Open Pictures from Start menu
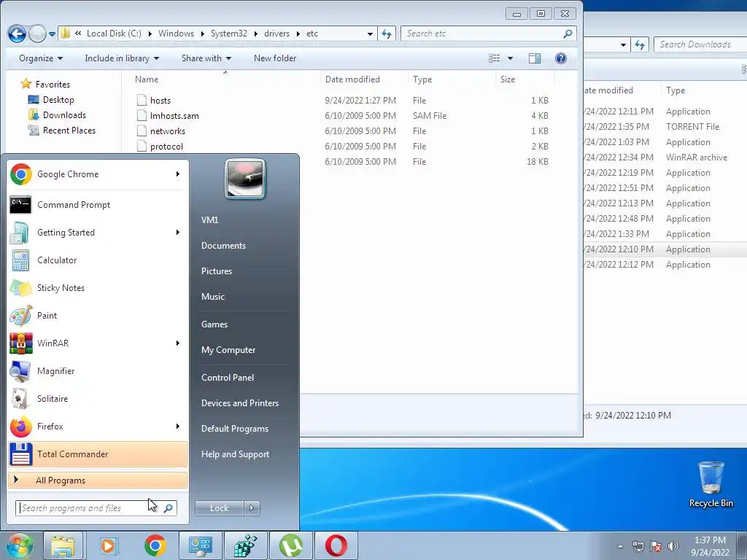The height and width of the screenshot is (560, 747). (x=217, y=271)
